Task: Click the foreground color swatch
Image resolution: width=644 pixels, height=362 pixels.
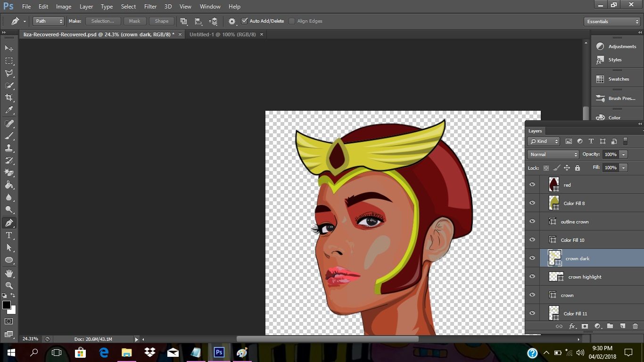Action: point(6,305)
